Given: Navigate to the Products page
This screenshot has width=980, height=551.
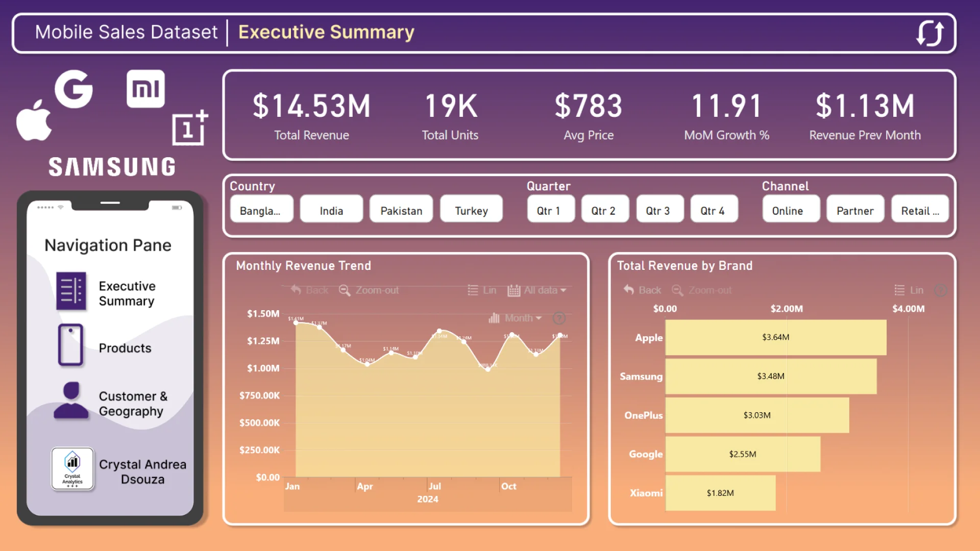Looking at the screenshot, I should click(125, 348).
